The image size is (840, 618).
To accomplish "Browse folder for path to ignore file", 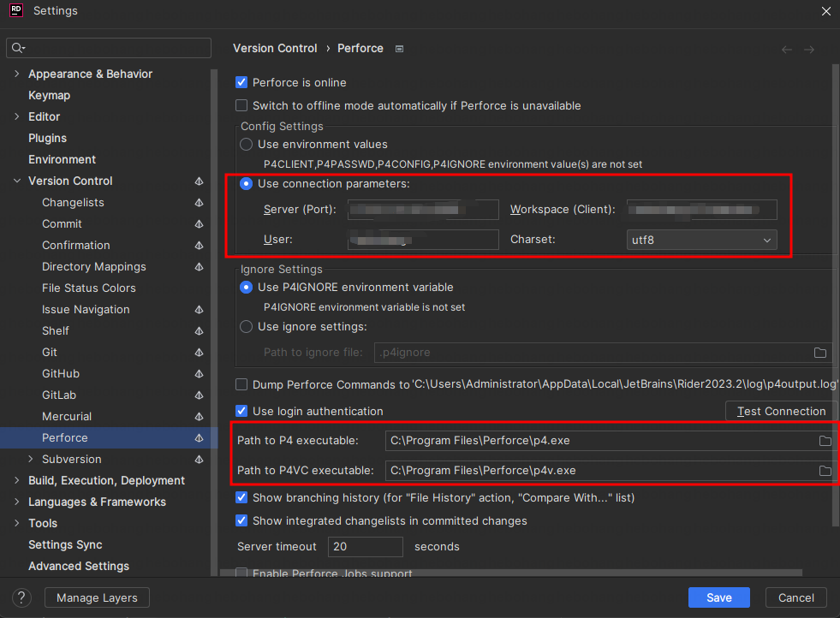I will (820, 353).
